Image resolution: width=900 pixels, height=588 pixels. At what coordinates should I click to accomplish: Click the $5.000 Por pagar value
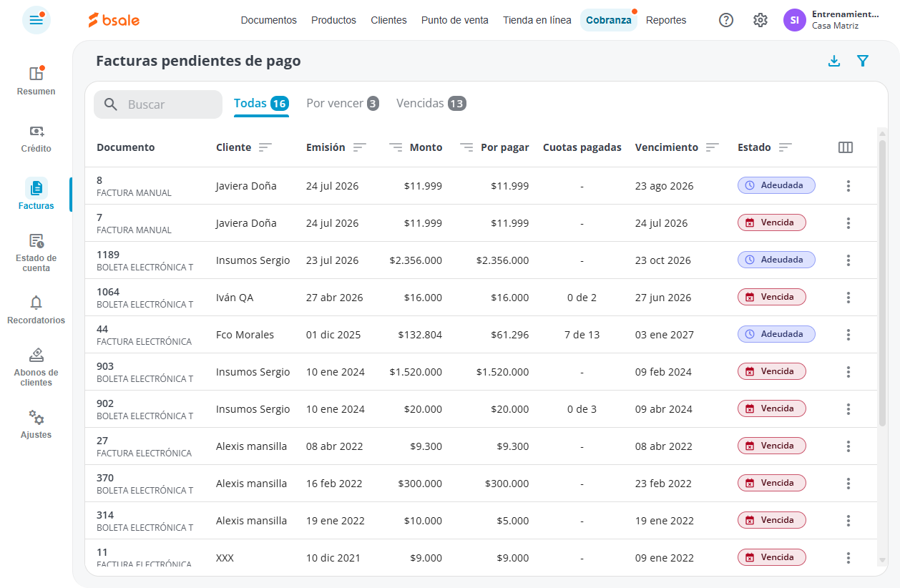click(513, 521)
